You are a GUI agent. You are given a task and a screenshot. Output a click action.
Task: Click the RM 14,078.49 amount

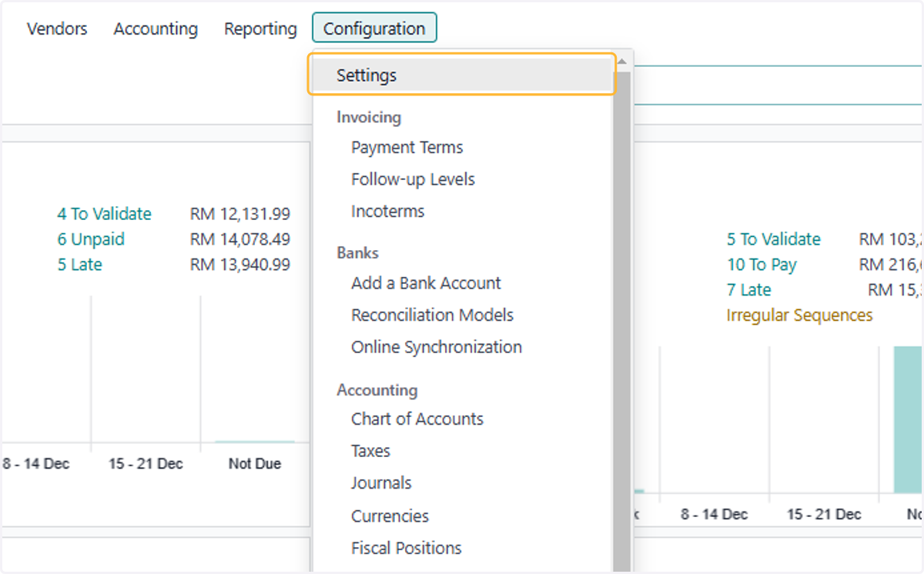(240, 239)
